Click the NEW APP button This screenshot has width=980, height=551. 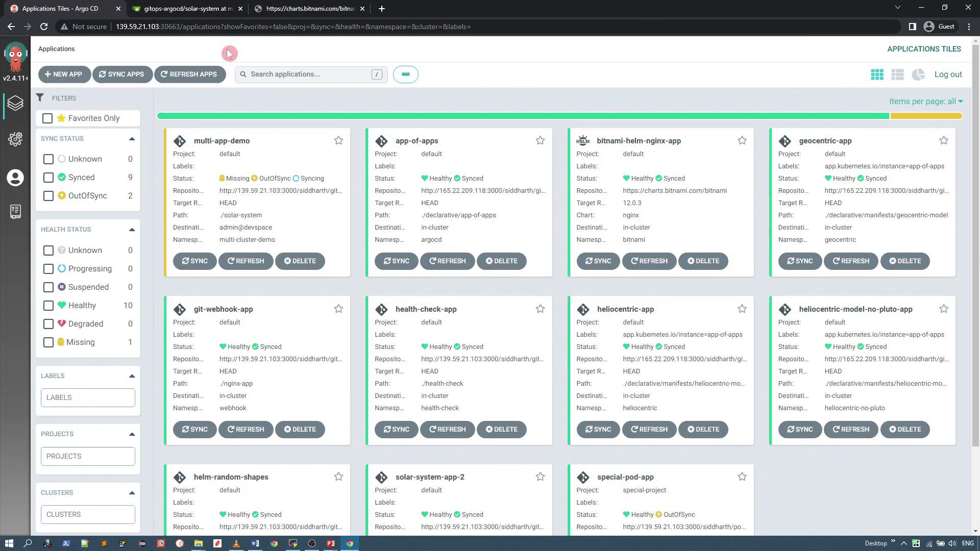(64, 74)
